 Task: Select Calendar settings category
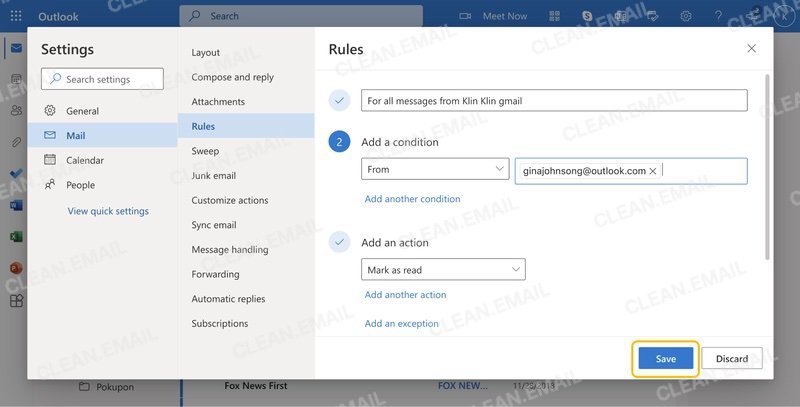(x=102, y=160)
